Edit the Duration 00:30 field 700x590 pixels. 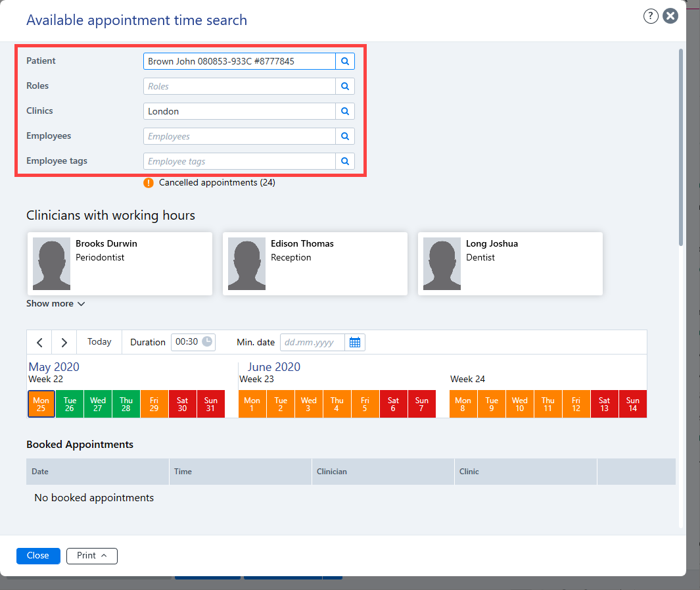[193, 342]
